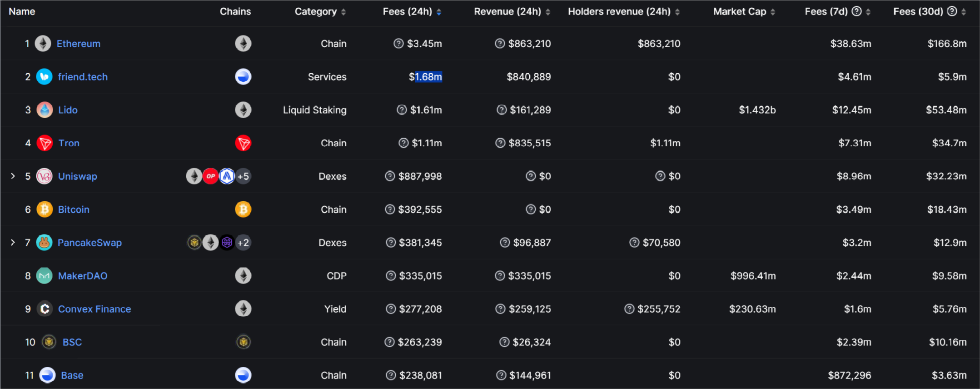Click Ethereum 30d fees $166.8m
980x389 pixels.
[947, 44]
